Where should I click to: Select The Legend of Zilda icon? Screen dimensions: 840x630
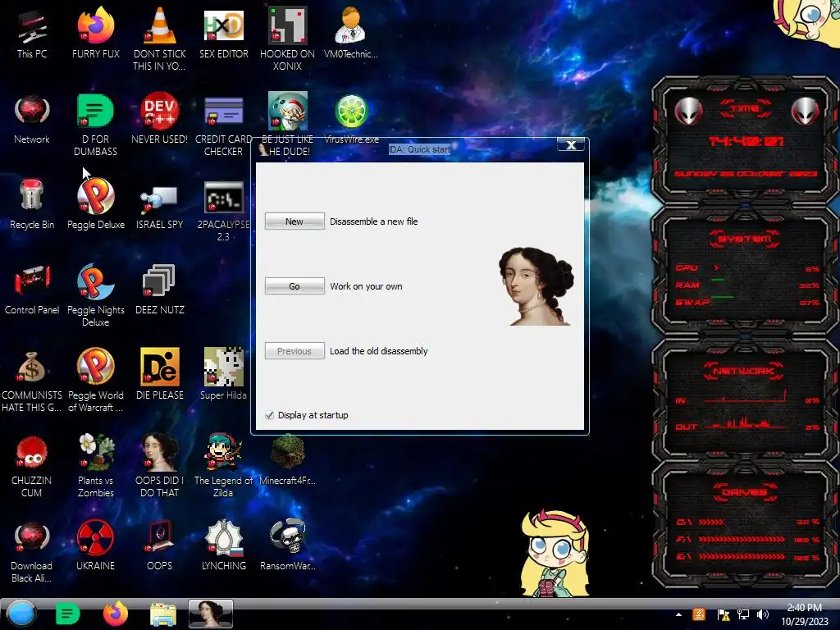(x=223, y=465)
